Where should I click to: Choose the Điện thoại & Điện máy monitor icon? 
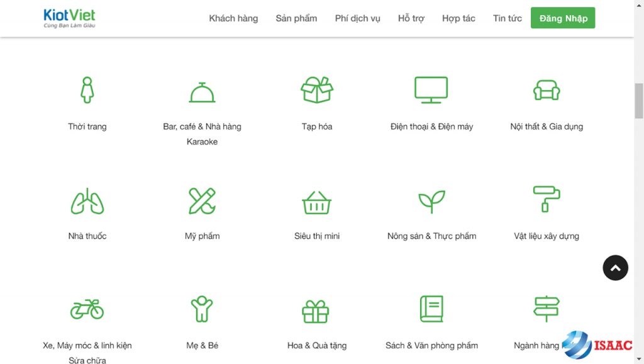pos(431,89)
